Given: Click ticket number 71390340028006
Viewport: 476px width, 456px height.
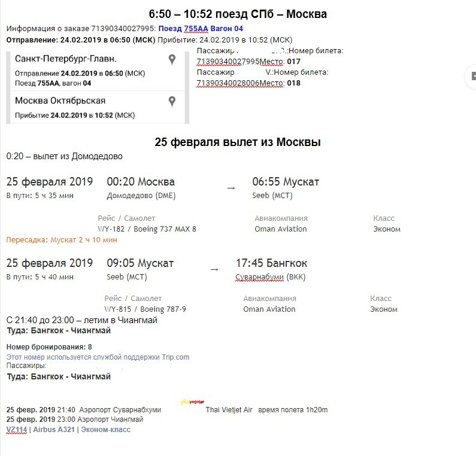Looking at the screenshot, I should 228,83.
